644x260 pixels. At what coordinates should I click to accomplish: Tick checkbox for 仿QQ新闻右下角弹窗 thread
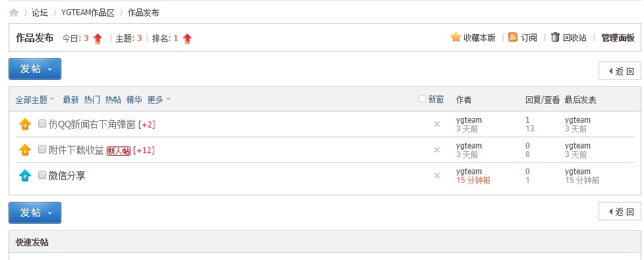[42, 123]
